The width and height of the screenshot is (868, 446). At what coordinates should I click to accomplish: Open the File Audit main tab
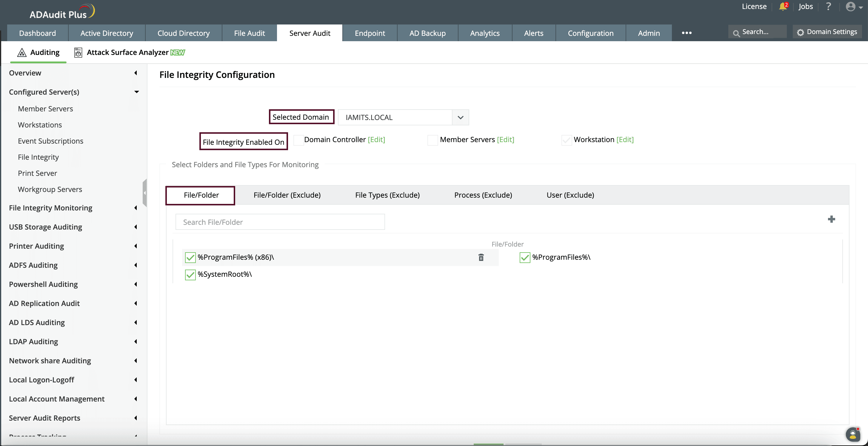click(249, 33)
